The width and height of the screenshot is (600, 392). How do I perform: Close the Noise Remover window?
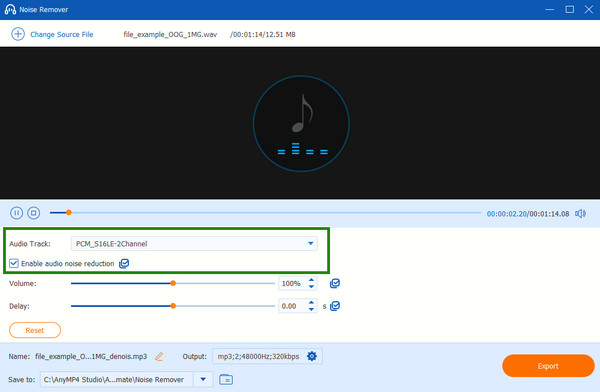coord(589,10)
